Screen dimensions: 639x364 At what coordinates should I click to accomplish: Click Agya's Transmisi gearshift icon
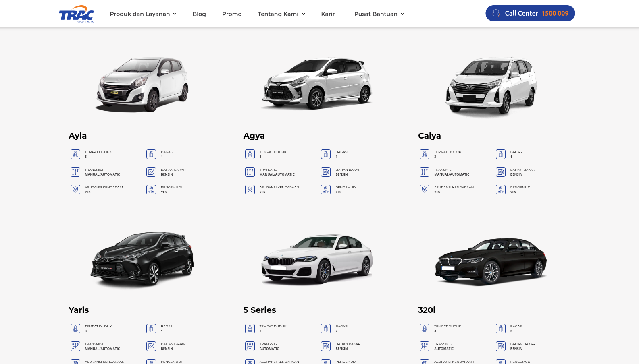[x=250, y=172]
